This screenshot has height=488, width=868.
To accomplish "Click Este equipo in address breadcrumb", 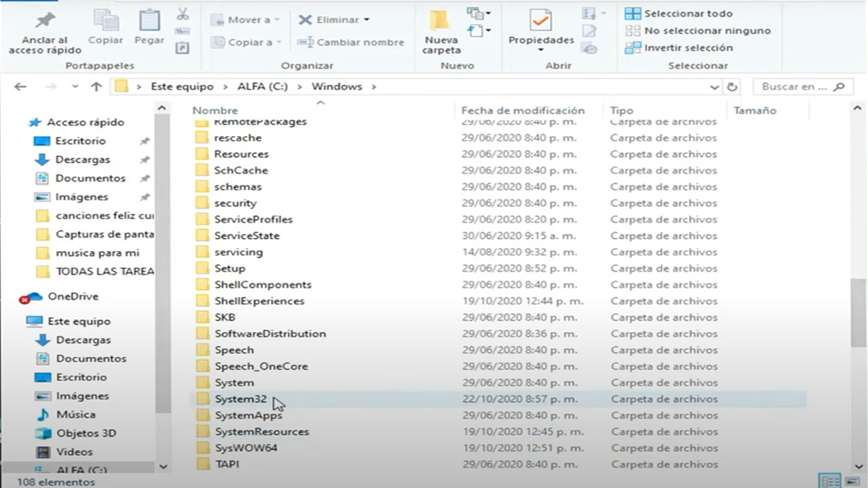I will click(x=182, y=87).
